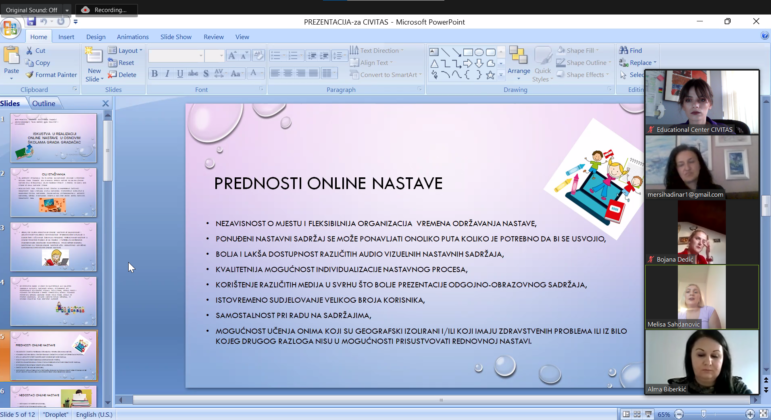Open the Layout dropdown
The width and height of the screenshot is (771, 420).
(x=125, y=51)
